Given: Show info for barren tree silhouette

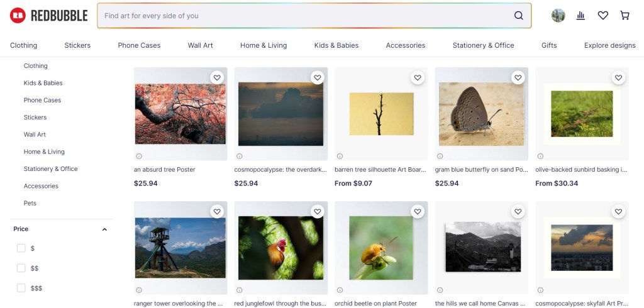Looking at the screenshot, I should (340, 157).
